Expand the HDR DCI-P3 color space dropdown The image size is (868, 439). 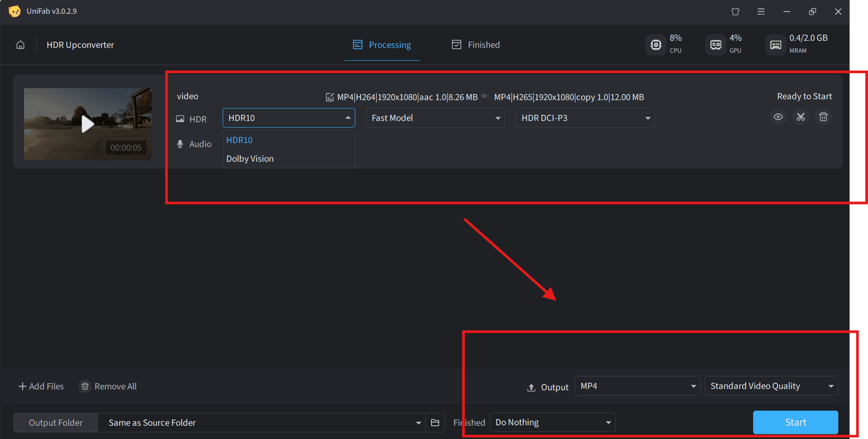[585, 118]
